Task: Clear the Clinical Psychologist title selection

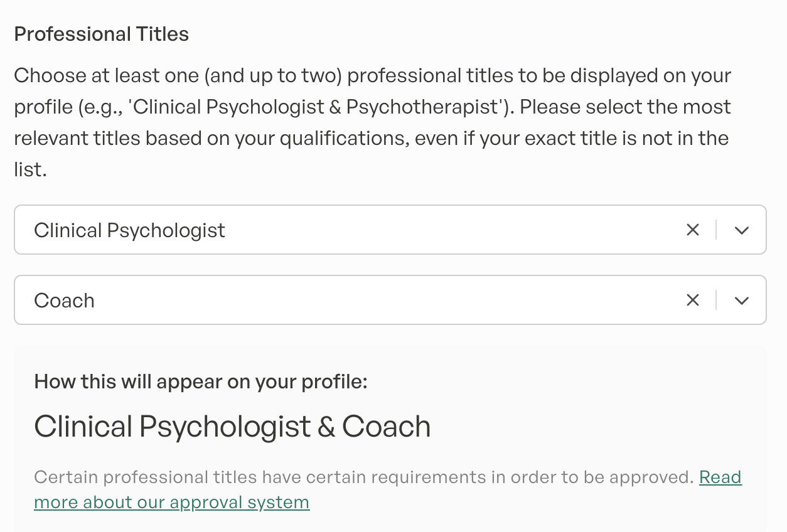Action: 692,230
